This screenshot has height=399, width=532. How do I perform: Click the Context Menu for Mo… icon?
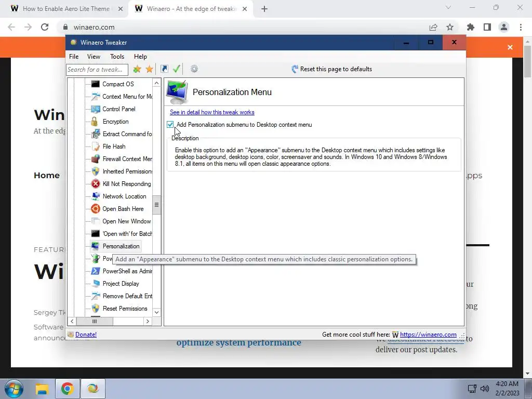(96, 96)
